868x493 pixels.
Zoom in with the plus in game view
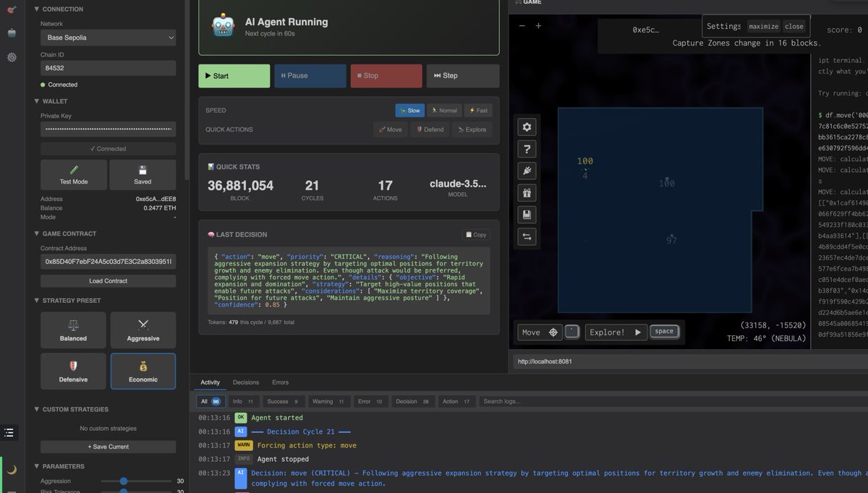538,26
